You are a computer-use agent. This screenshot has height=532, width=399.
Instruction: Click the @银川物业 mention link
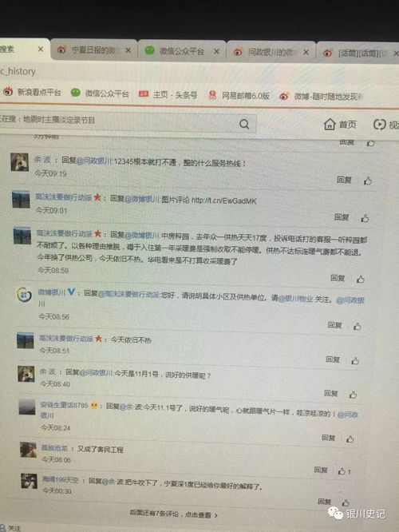[295, 298]
